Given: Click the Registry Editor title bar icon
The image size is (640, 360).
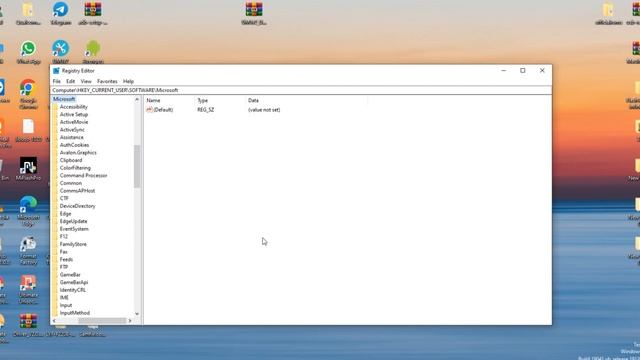Looking at the screenshot, I should [x=56, y=71].
